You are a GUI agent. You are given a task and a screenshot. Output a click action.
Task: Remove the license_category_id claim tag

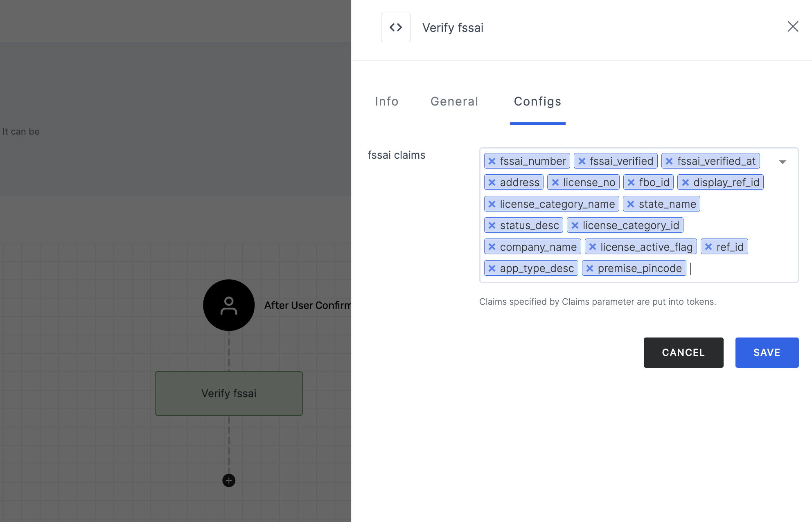(x=575, y=225)
